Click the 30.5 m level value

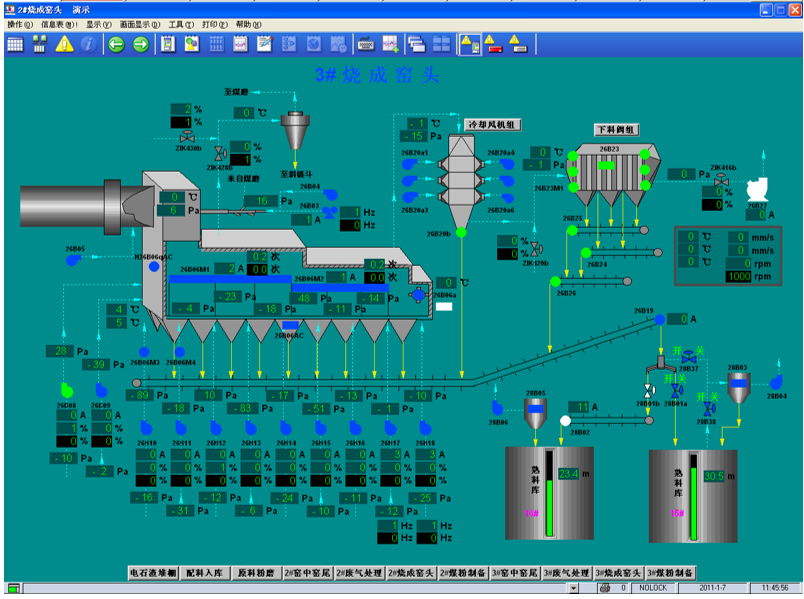click(714, 476)
